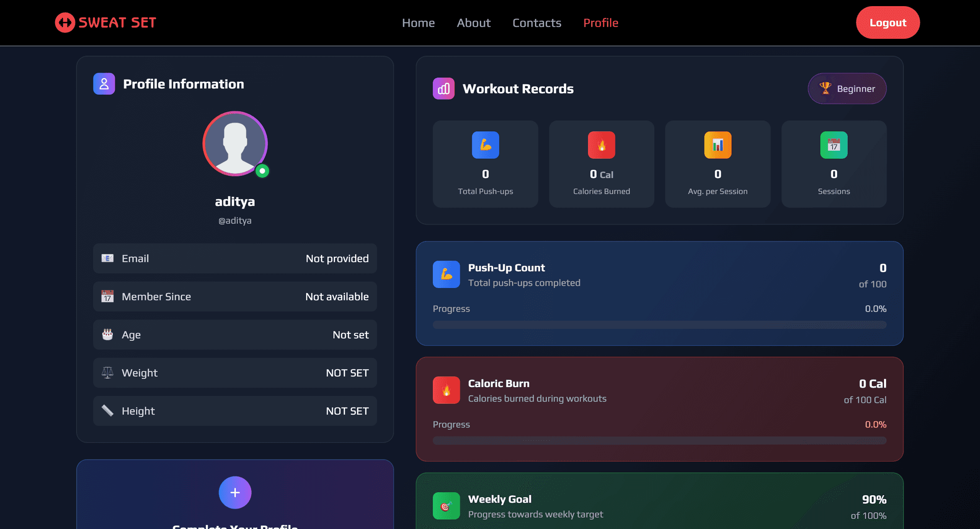Click the Weekly Goal '90%' value
Image resolution: width=980 pixels, height=529 pixels.
[x=874, y=499]
